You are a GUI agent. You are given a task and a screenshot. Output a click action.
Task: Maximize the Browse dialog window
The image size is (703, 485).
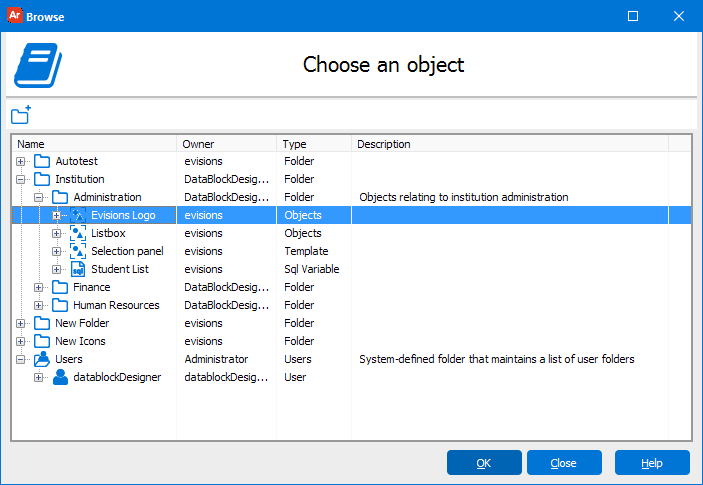[x=633, y=16]
